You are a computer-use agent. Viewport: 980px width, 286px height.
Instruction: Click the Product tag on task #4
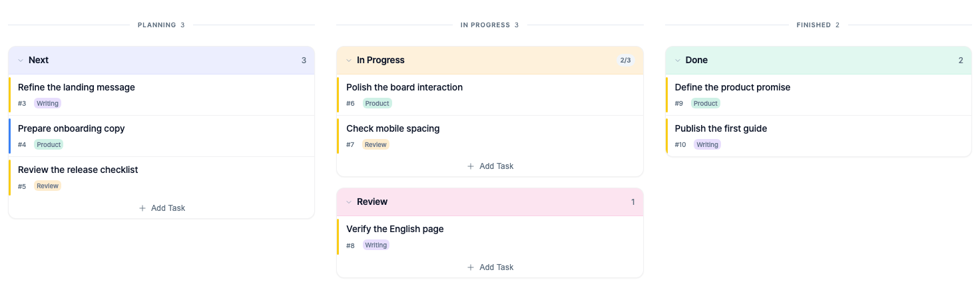click(x=49, y=145)
